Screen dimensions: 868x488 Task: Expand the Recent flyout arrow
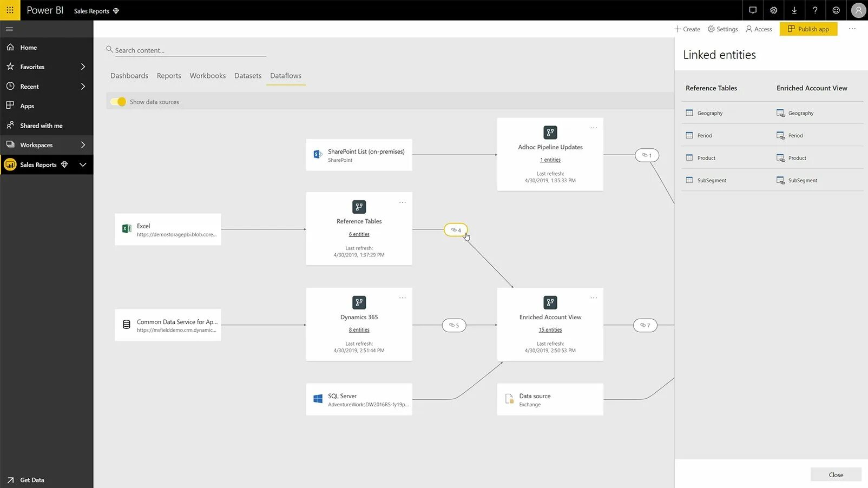click(x=83, y=86)
